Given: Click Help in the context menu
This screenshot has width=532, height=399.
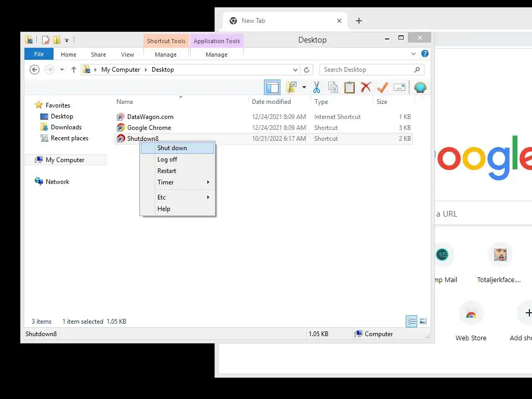Looking at the screenshot, I should pyautogui.click(x=178, y=209).
